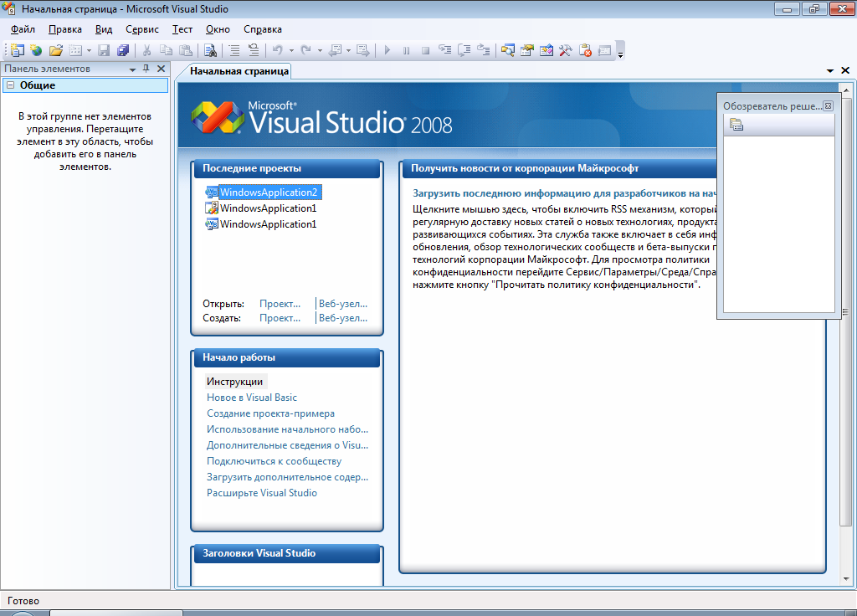Open the Тест menu
Image resolution: width=857 pixels, height=616 pixels.
coord(182,29)
